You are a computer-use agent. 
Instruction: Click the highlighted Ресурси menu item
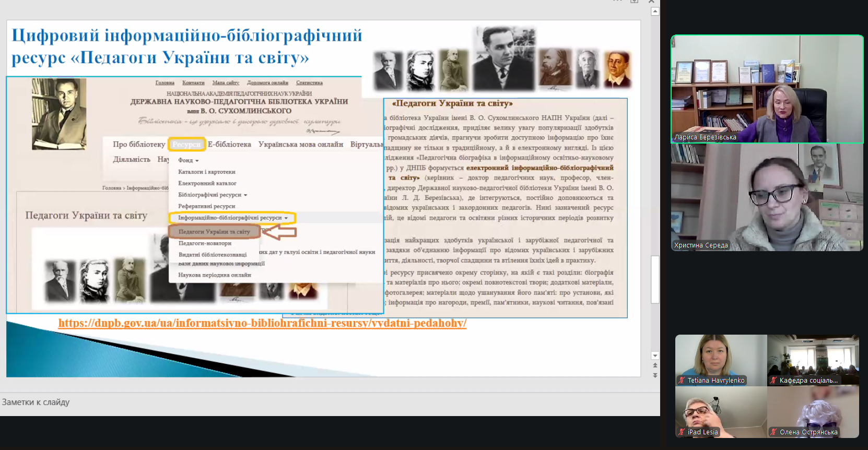click(186, 145)
